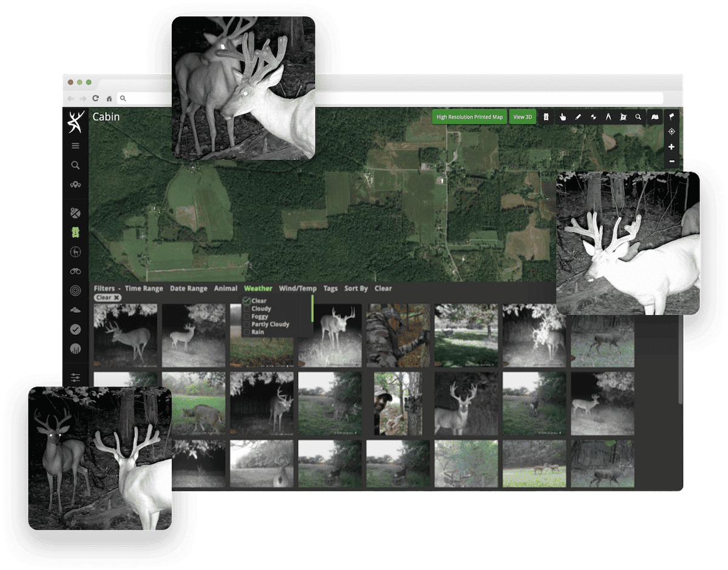Image resolution: width=728 pixels, height=570 pixels.
Task: Open High Resolution Printed Map
Action: click(x=468, y=116)
